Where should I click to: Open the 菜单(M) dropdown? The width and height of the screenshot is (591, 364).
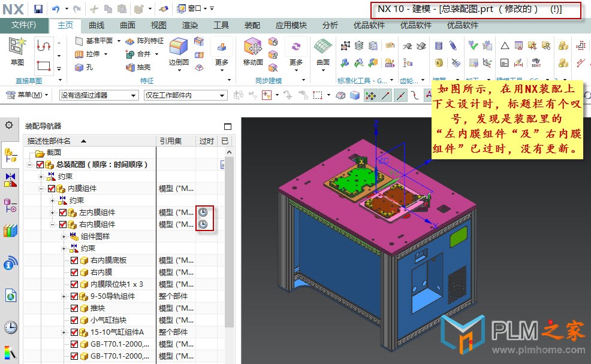28,95
